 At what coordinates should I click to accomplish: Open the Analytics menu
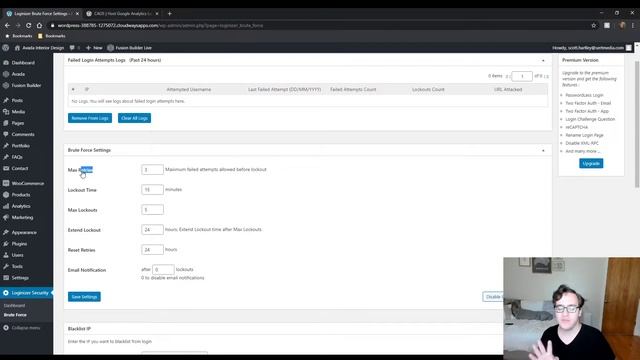[x=21, y=207]
